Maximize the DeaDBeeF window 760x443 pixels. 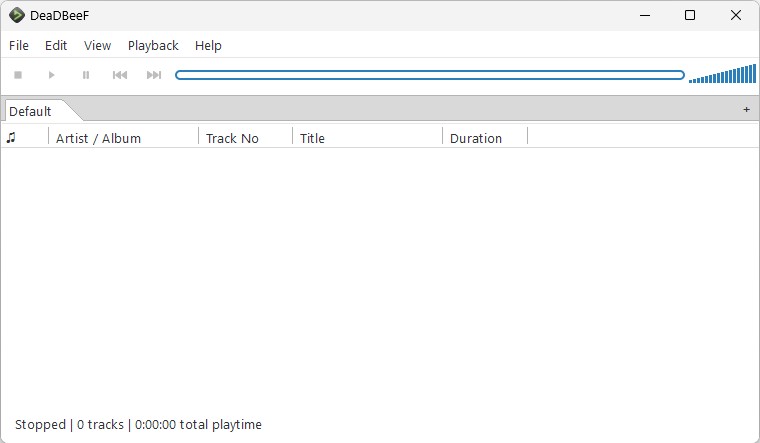690,16
